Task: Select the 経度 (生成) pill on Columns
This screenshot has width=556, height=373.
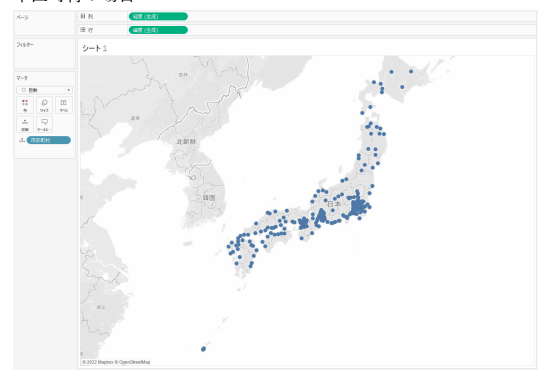Action: tap(158, 16)
